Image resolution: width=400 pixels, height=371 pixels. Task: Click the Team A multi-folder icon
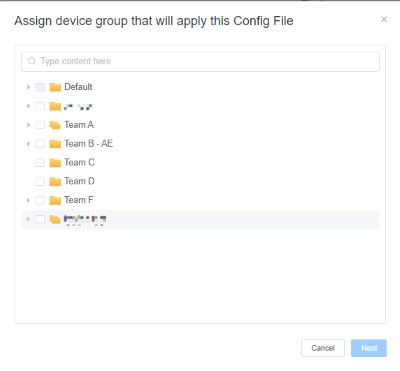click(55, 125)
